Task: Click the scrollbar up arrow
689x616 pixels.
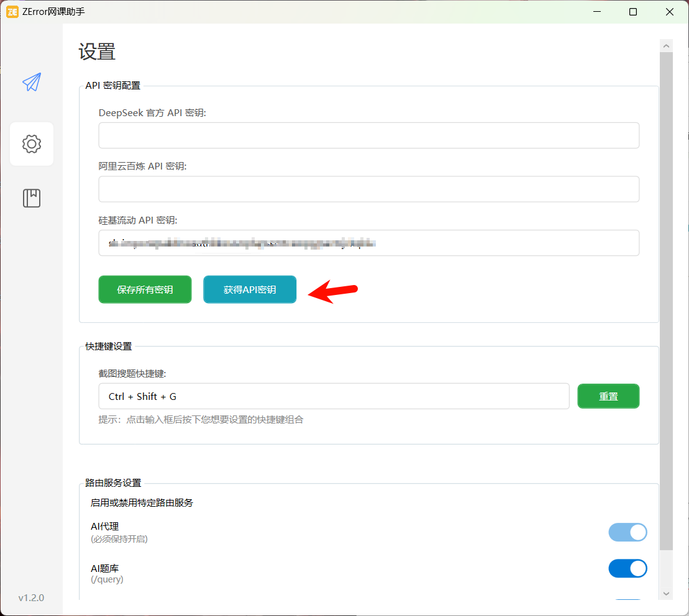Action: click(x=666, y=45)
